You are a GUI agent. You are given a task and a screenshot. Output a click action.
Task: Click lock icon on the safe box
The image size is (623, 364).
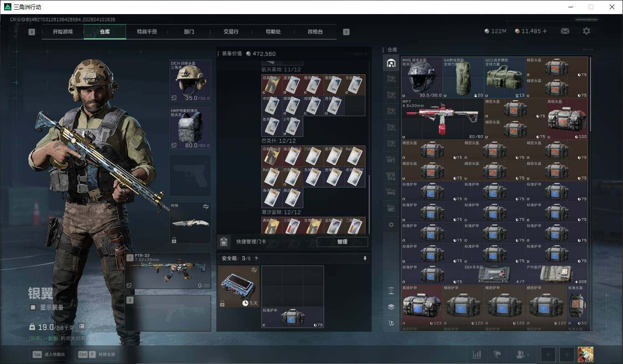[x=222, y=303]
